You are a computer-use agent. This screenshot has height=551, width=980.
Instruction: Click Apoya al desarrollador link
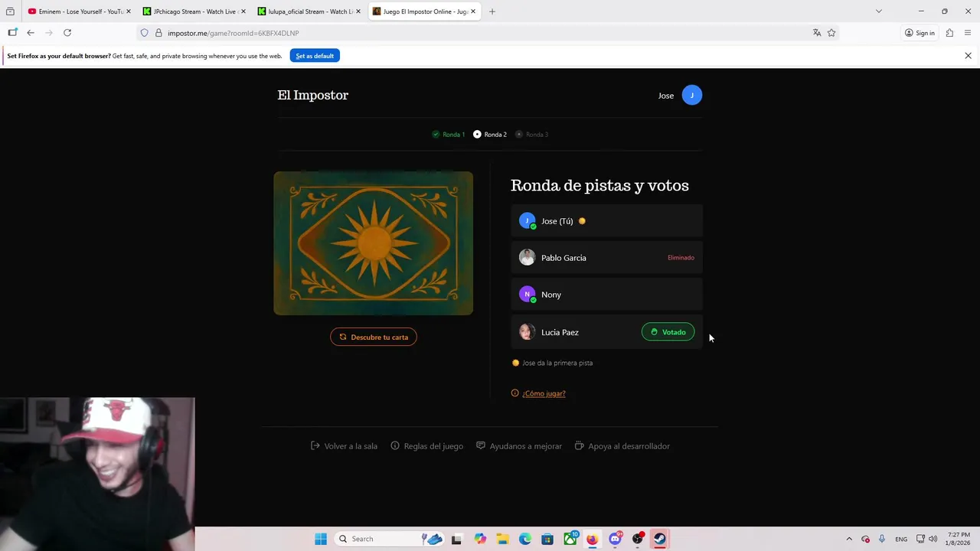(622, 446)
